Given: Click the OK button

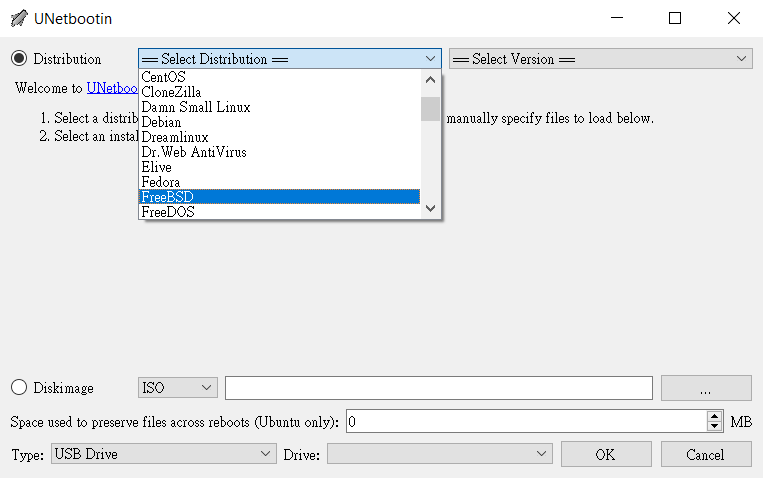Looking at the screenshot, I should 606,454.
